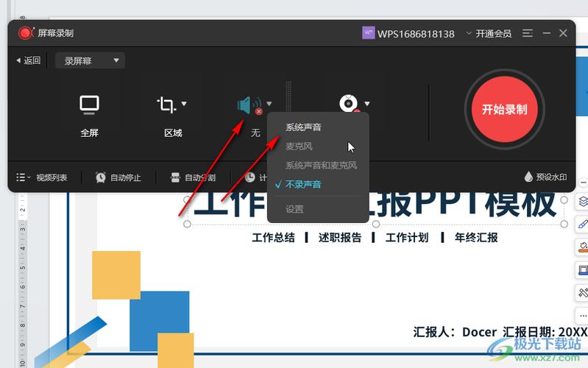Click the red 开始录制 button
This screenshot has width=588, height=368.
tap(504, 109)
